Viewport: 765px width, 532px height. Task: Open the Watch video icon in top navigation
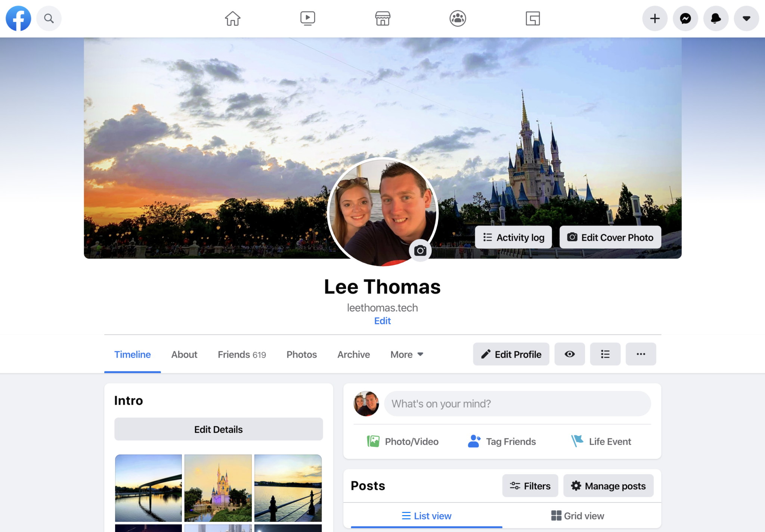307,18
